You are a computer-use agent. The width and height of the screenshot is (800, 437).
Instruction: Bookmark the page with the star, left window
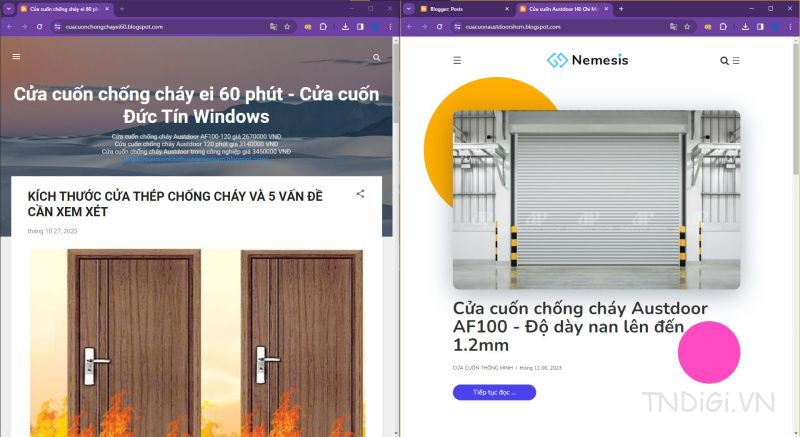pyautogui.click(x=287, y=27)
